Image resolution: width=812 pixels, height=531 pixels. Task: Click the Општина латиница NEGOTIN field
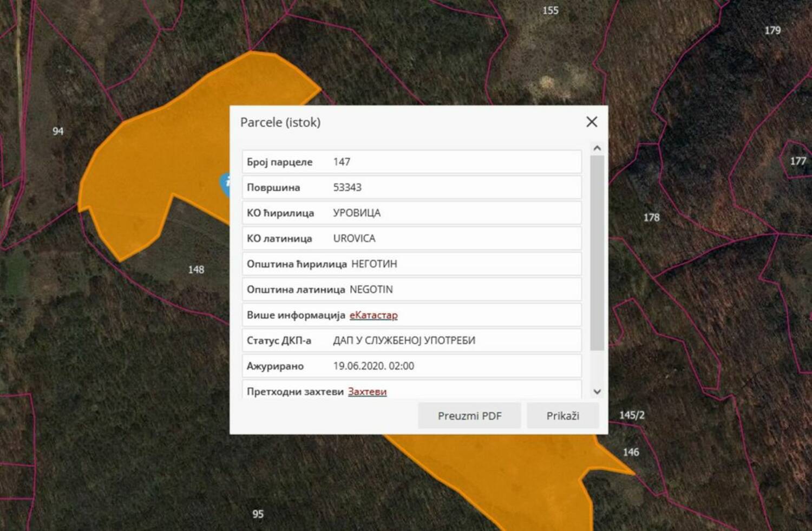(x=411, y=290)
